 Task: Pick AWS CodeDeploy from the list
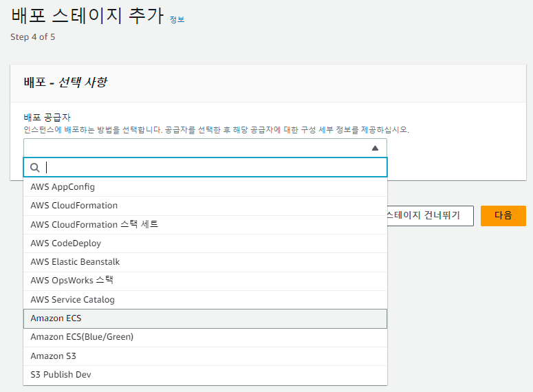(x=206, y=243)
